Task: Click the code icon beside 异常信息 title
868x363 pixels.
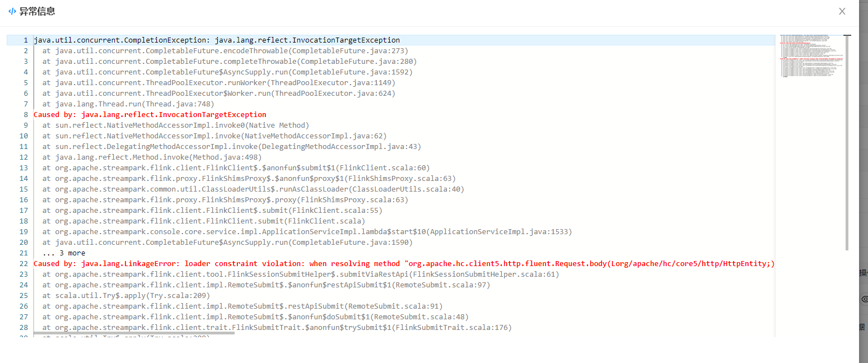Action: coord(12,11)
